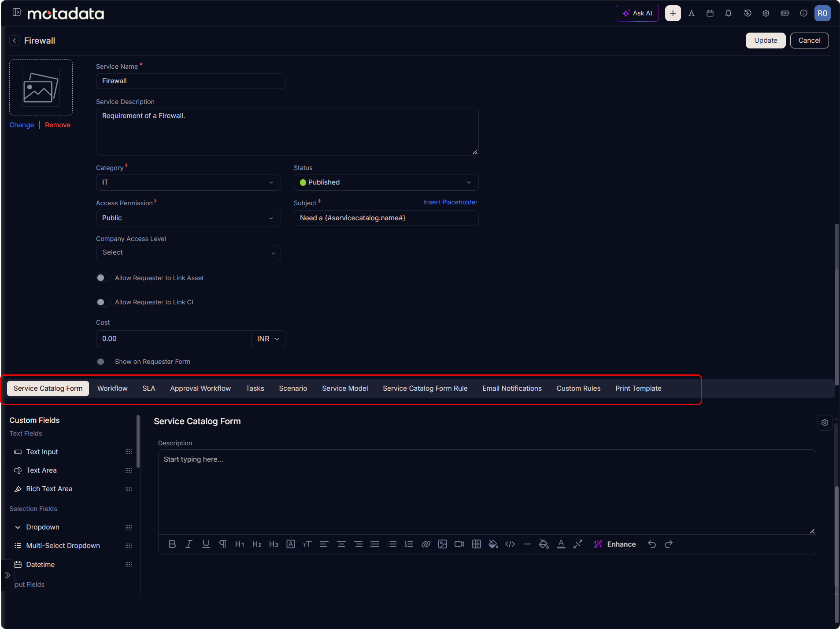The image size is (840, 629).
Task: Insert a video in description editor
Action: (459, 544)
